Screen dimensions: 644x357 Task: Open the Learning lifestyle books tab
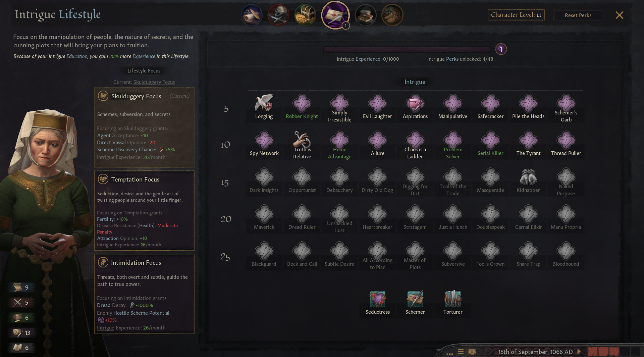366,15
